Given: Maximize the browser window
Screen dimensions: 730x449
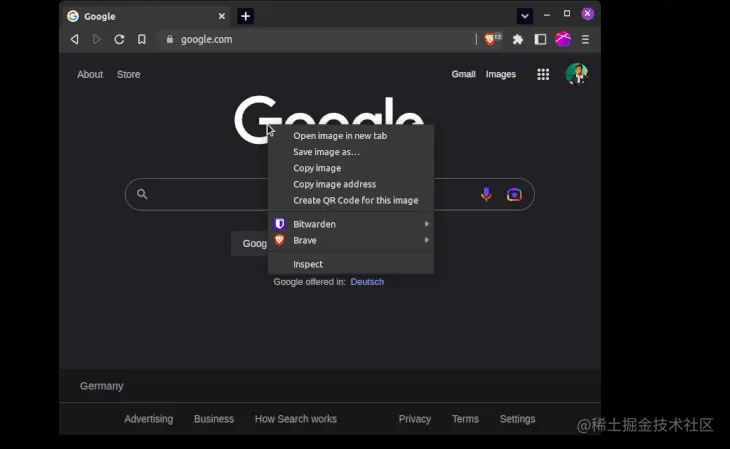Looking at the screenshot, I should (x=567, y=14).
